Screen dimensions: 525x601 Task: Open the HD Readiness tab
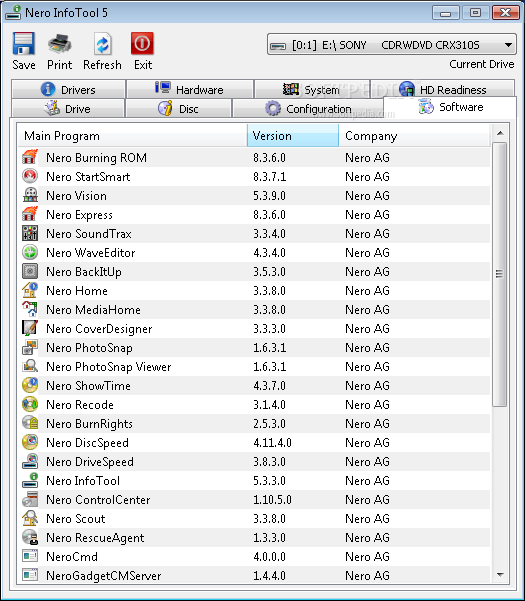coord(443,89)
